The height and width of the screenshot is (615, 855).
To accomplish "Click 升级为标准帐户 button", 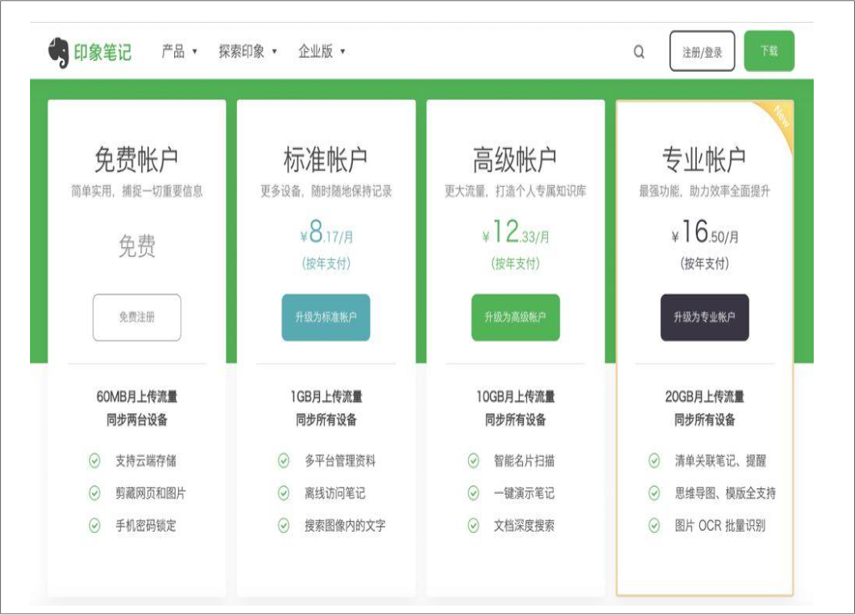I will point(326,317).
